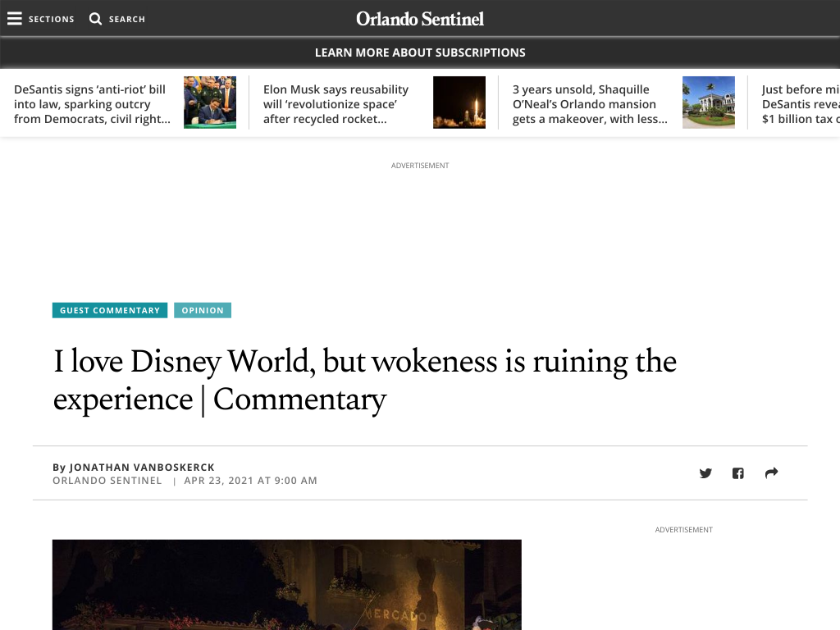Click the share arrow icon
Image resolution: width=840 pixels, height=630 pixels.
coord(771,473)
